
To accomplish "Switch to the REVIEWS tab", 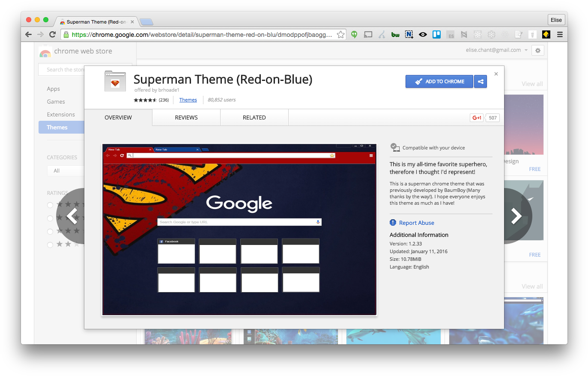I will click(186, 117).
